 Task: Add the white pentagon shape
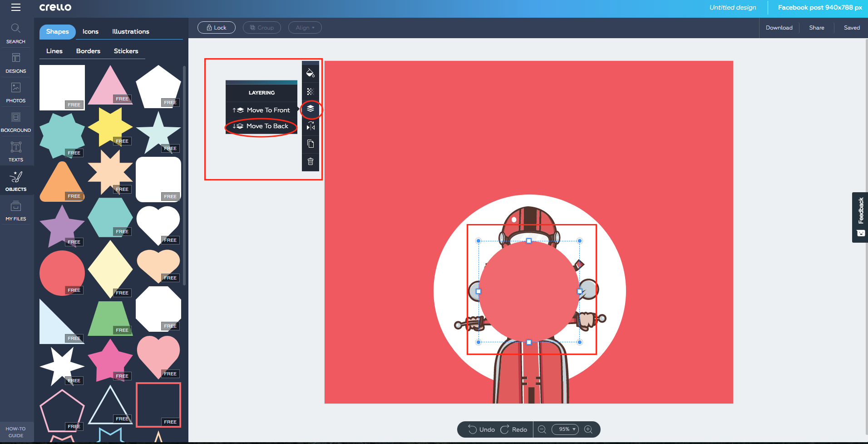pyautogui.click(x=158, y=86)
